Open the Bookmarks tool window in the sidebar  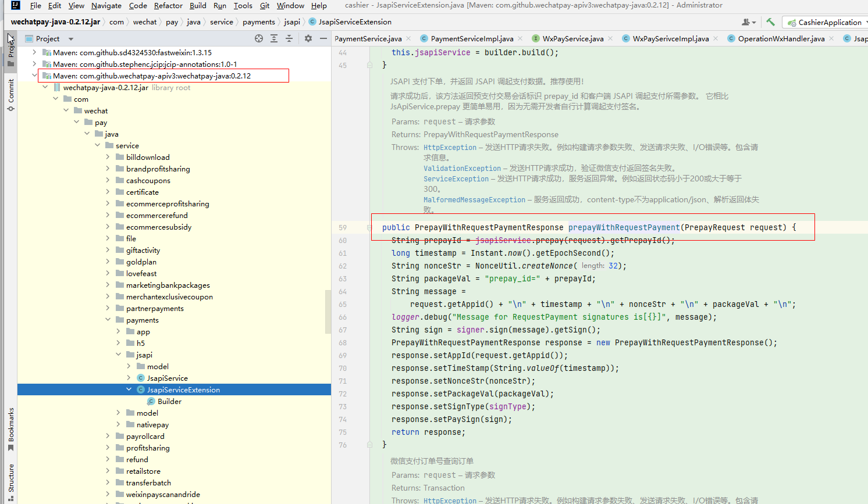pyautogui.click(x=10, y=429)
